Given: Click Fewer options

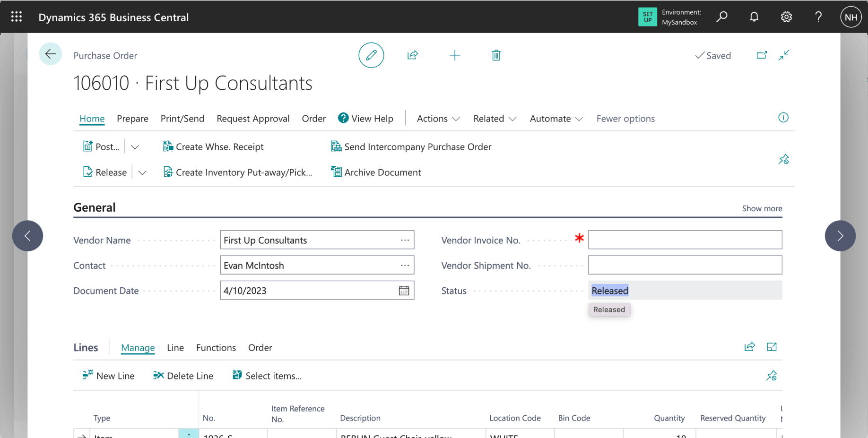Looking at the screenshot, I should pos(625,119).
